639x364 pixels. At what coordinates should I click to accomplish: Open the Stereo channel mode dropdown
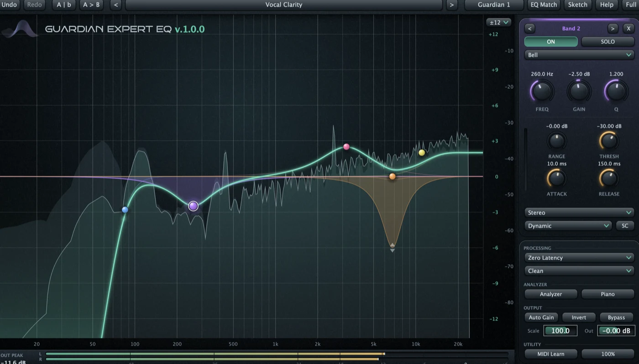tap(579, 213)
